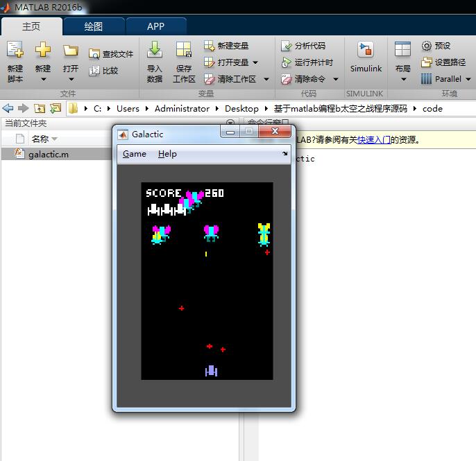Open the Help menu in Galactic window

coord(167,154)
